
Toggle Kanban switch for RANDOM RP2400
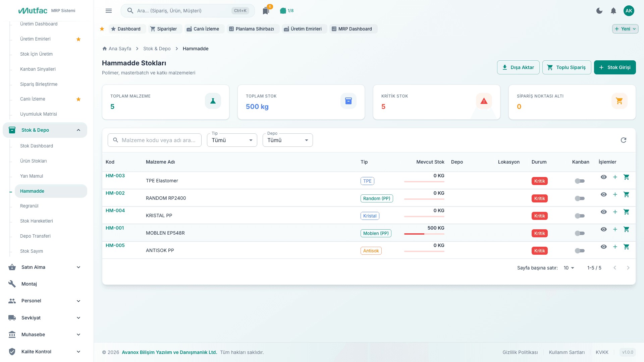pos(580,198)
